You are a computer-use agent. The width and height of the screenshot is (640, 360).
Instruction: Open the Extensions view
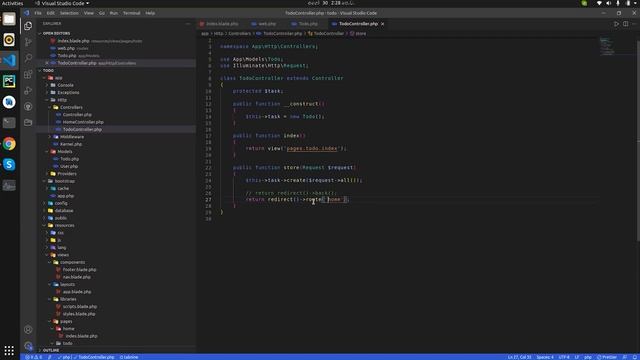28,74
